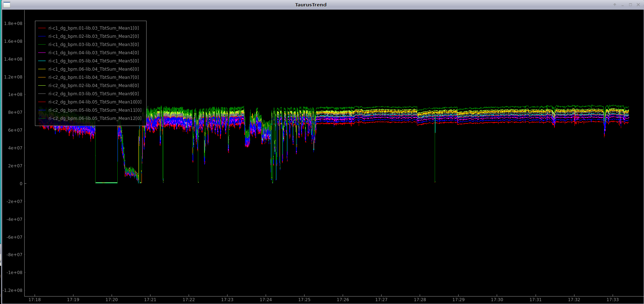Click the 17:20 tick on time axis
644x304 pixels.
tap(112, 300)
